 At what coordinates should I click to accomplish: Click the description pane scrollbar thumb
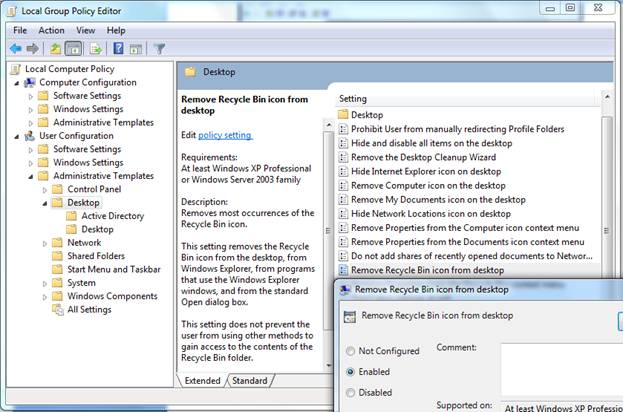click(x=328, y=230)
